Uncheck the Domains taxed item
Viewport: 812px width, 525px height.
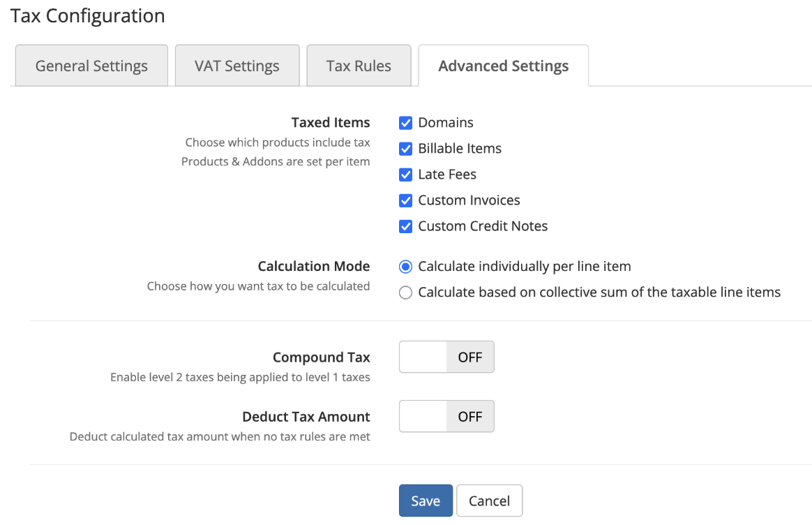tap(406, 122)
